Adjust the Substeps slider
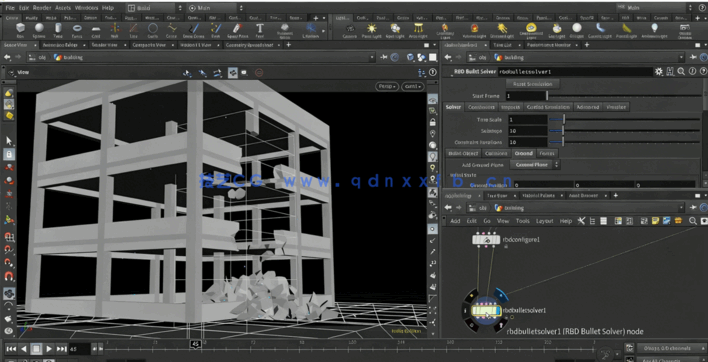 pos(624,131)
